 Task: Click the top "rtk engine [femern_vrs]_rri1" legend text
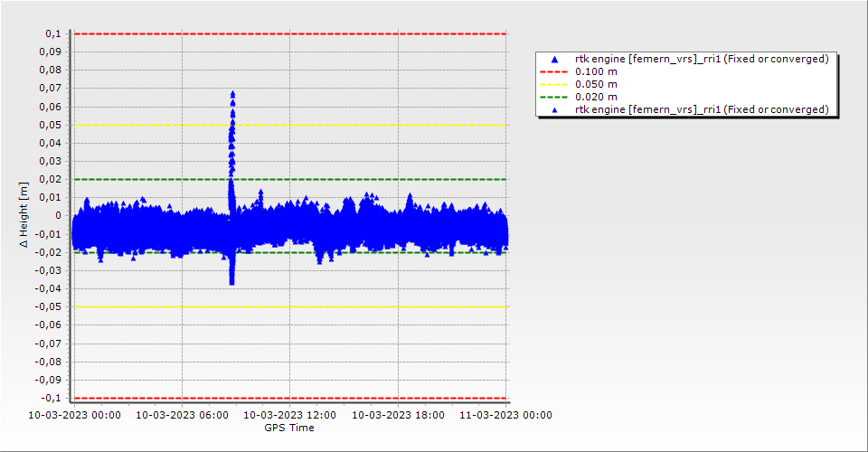pyautogui.click(x=702, y=59)
